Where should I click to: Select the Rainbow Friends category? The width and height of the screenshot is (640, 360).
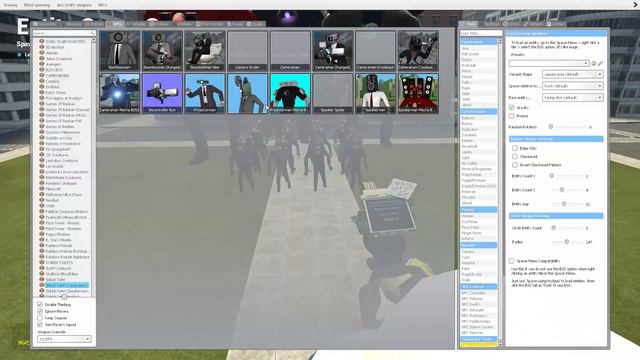point(59,245)
